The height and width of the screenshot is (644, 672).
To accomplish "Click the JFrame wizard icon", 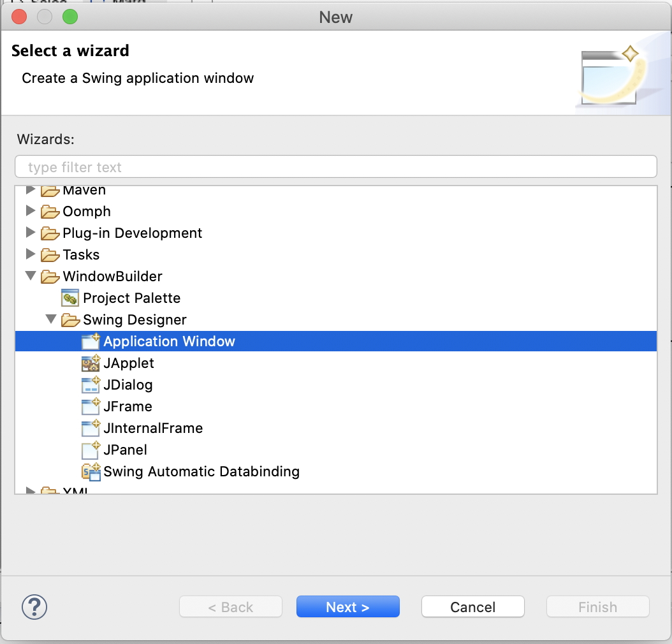I will click(91, 406).
